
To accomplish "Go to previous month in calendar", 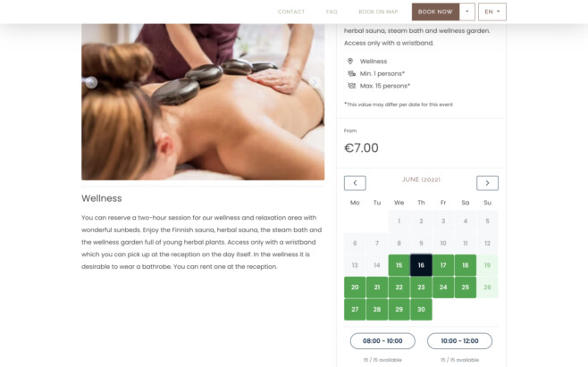I will click(355, 183).
